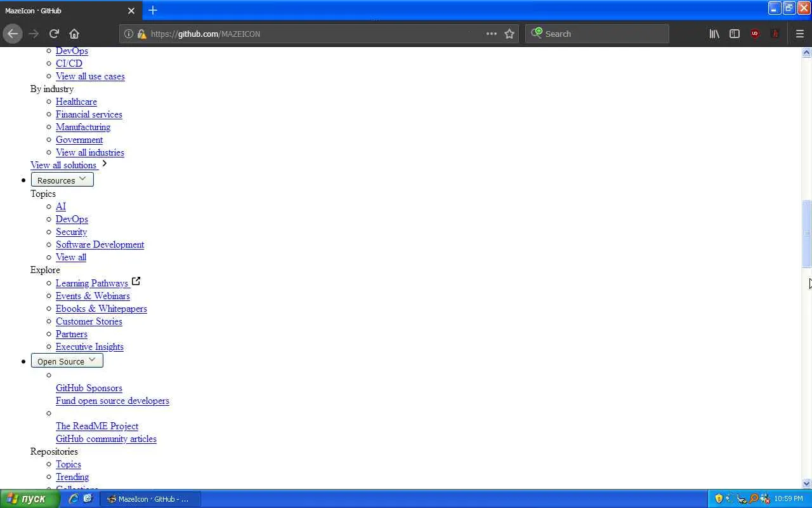Open the DevOps link under Topics
This screenshot has height=508, width=812.
[x=72, y=219]
